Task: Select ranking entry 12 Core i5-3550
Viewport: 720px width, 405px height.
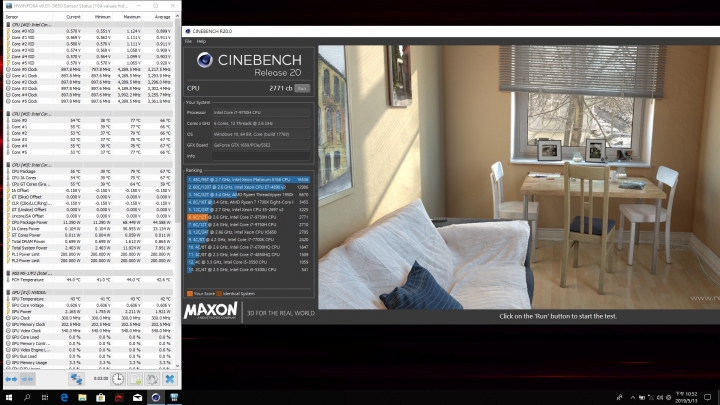Action: [x=248, y=262]
